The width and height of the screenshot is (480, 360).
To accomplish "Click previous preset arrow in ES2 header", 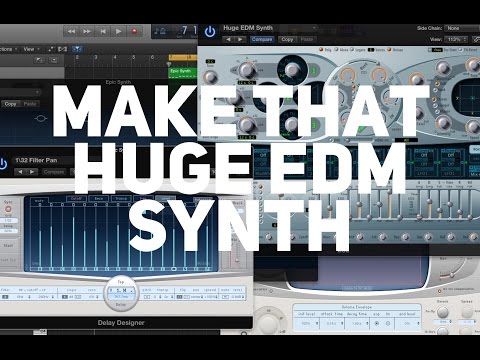I will coord(228,39).
